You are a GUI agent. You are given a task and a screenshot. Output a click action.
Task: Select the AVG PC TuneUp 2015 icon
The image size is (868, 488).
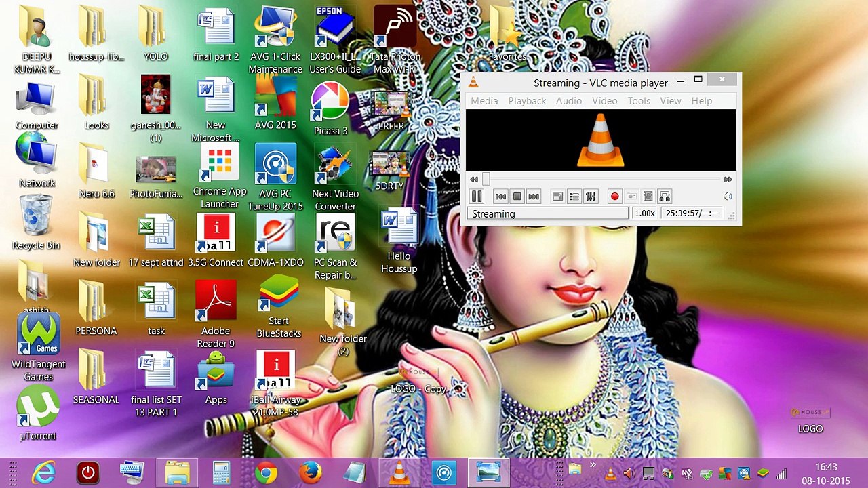coord(275,178)
